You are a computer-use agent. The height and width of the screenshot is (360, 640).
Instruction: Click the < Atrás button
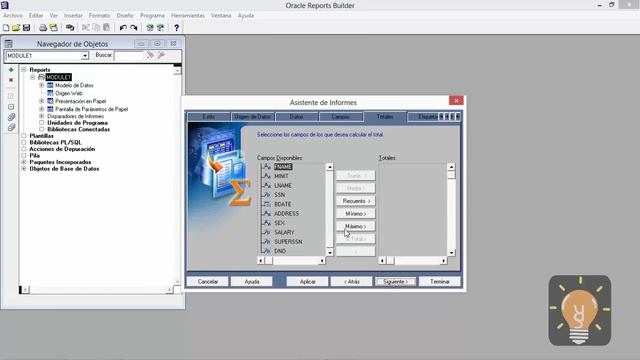(x=351, y=282)
